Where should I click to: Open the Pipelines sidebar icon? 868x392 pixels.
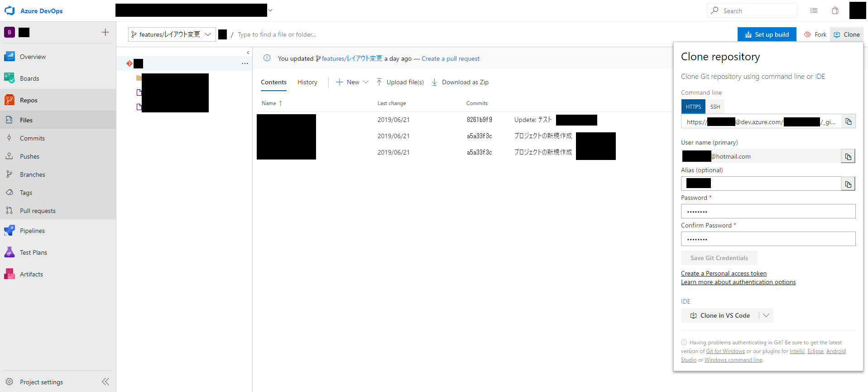coord(10,231)
